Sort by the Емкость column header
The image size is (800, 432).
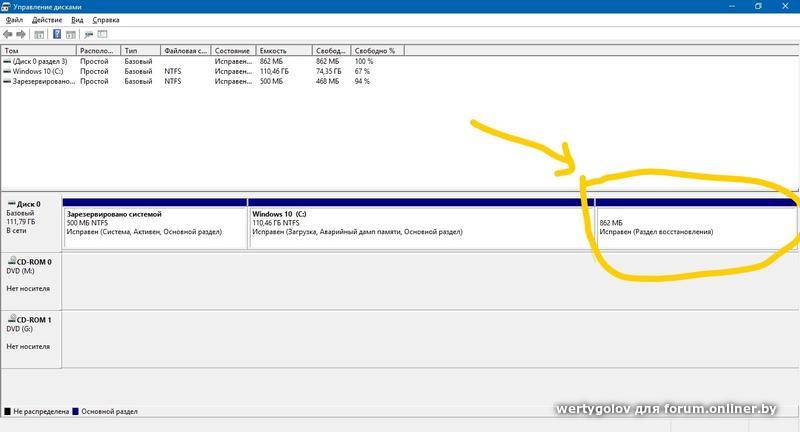click(x=284, y=50)
